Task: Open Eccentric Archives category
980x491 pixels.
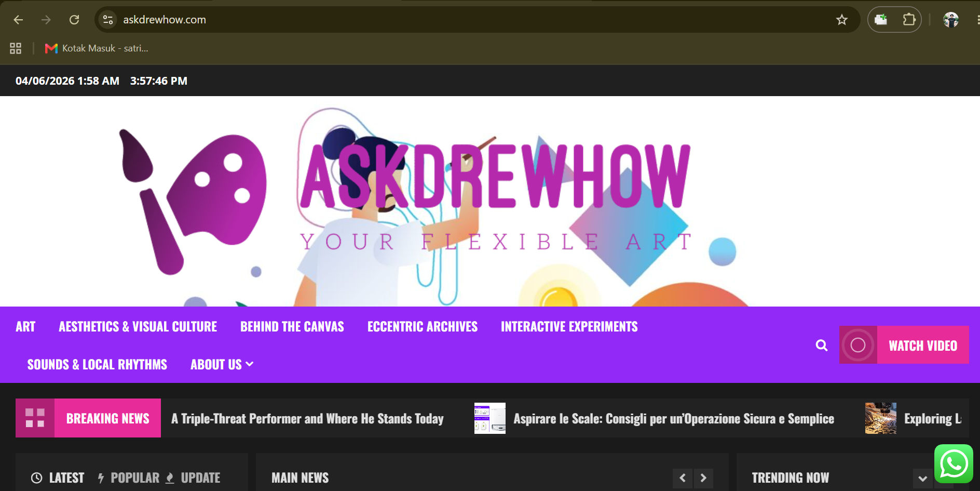Action: click(x=423, y=327)
